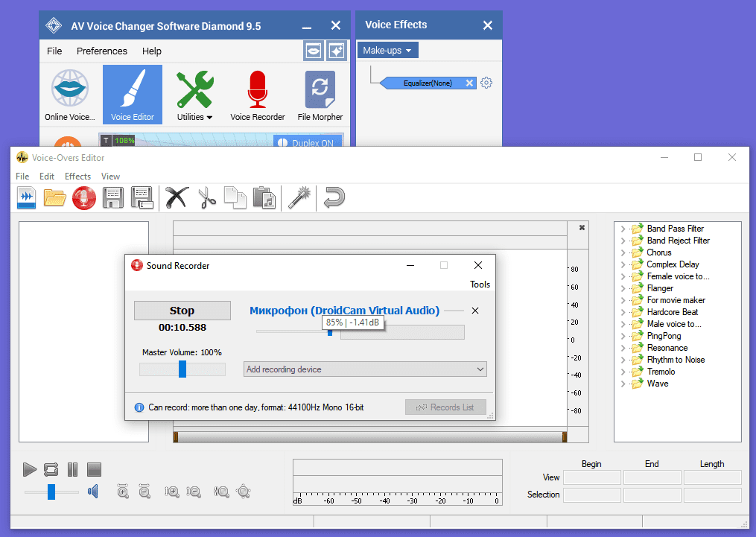Close the waveform panel with small x
This screenshot has width=756, height=537.
pyautogui.click(x=582, y=227)
